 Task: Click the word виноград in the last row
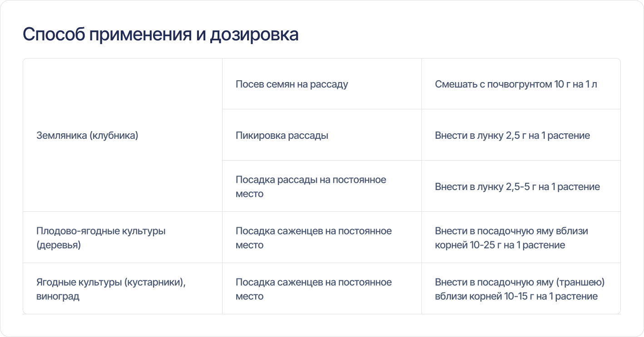(58, 297)
